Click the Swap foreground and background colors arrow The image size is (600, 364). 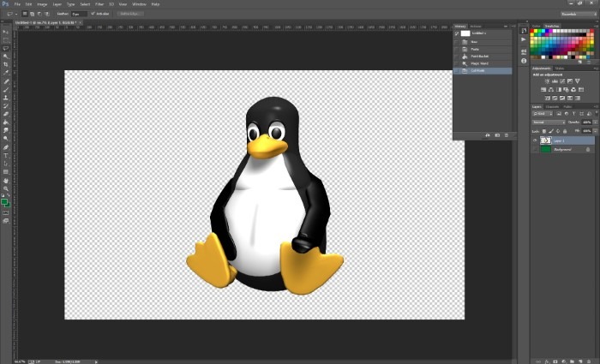[9, 195]
